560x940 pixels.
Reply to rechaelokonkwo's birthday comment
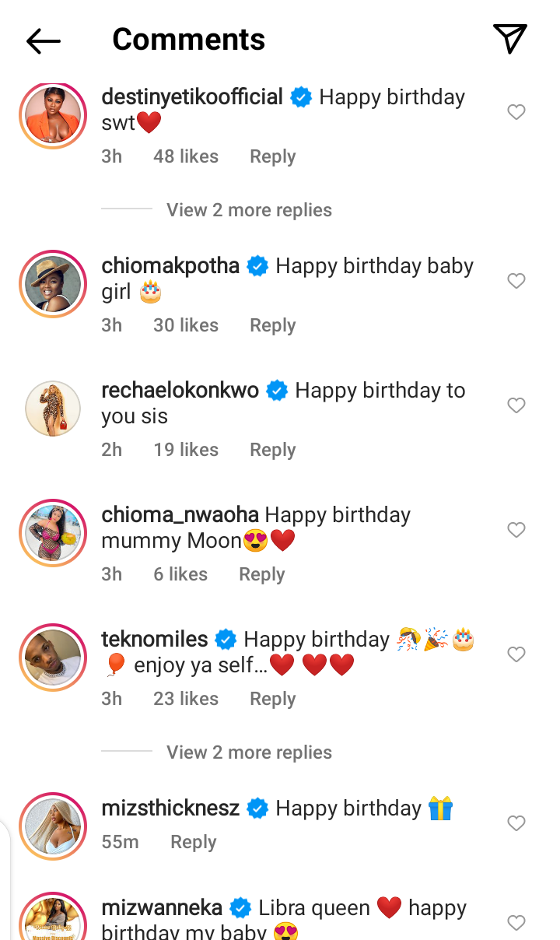click(272, 450)
